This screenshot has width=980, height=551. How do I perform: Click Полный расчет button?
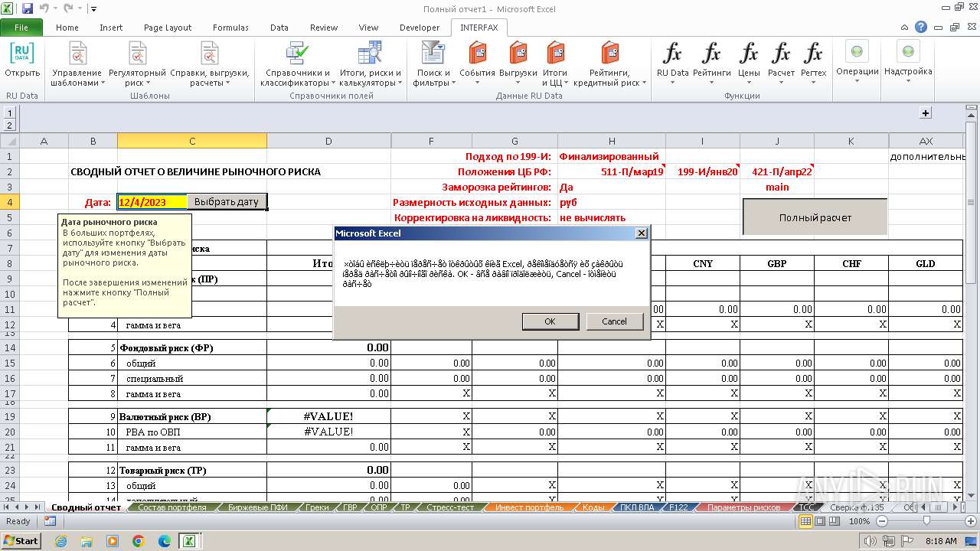click(x=815, y=217)
